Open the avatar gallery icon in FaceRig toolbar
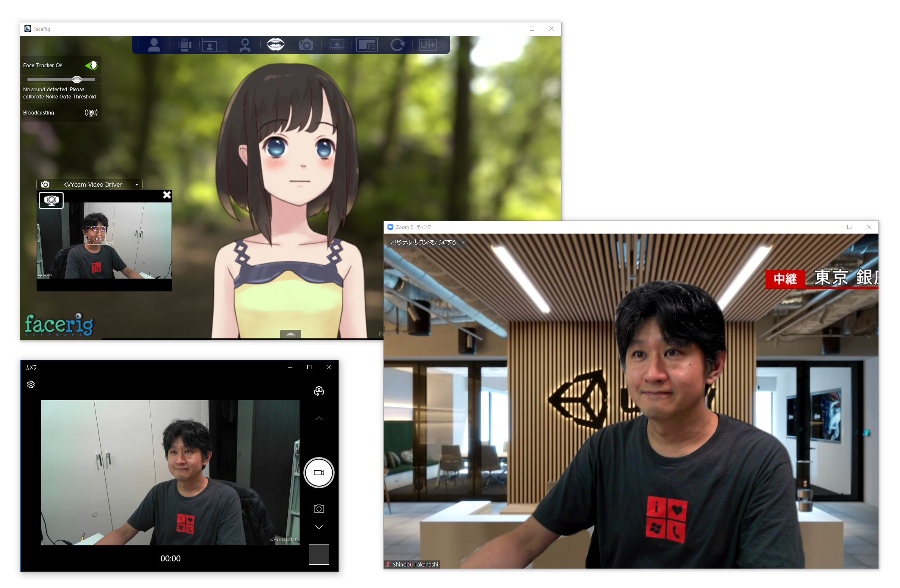This screenshot has height=588, width=900. (x=154, y=45)
